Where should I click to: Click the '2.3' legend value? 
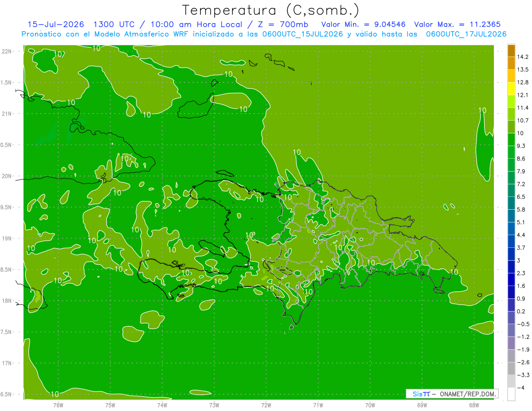(x=521, y=273)
